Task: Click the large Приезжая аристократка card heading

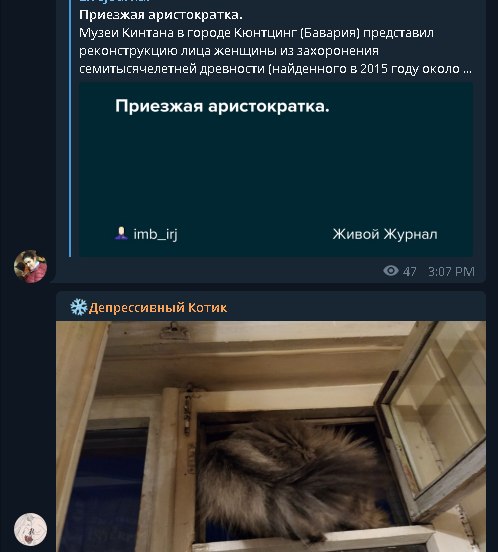Action: tap(222, 106)
